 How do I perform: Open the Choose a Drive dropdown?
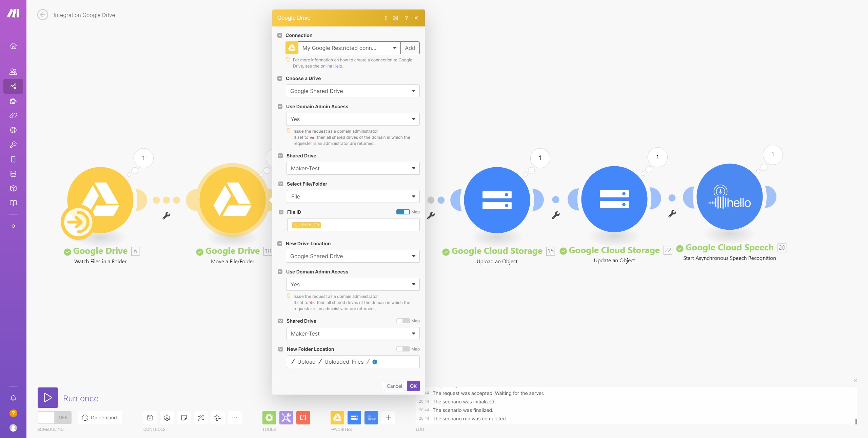pos(353,91)
